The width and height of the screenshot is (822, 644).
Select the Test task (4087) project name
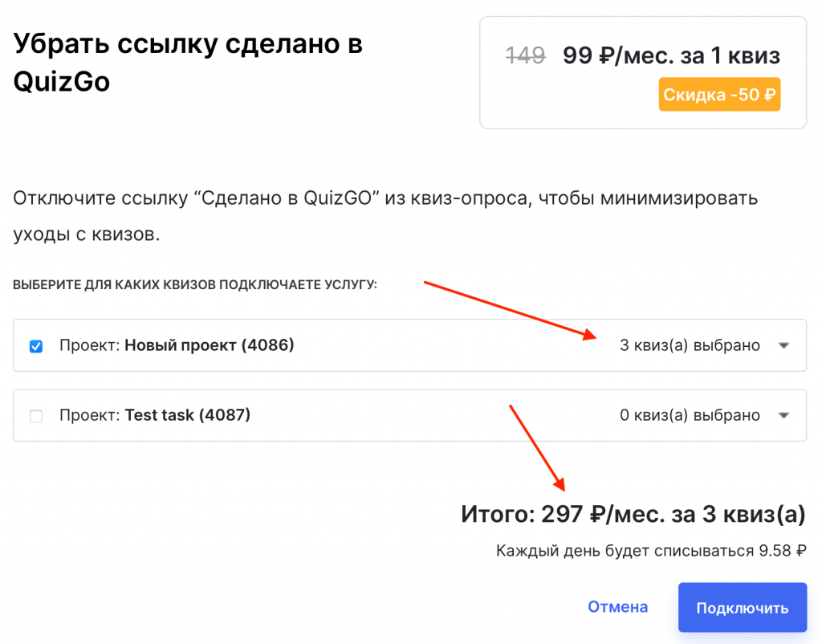[188, 416]
